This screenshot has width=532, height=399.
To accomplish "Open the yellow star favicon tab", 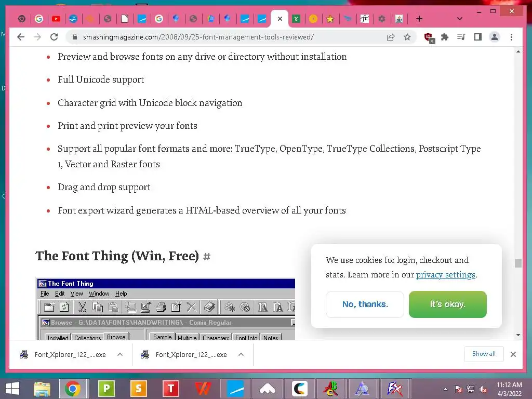I will point(330,19).
